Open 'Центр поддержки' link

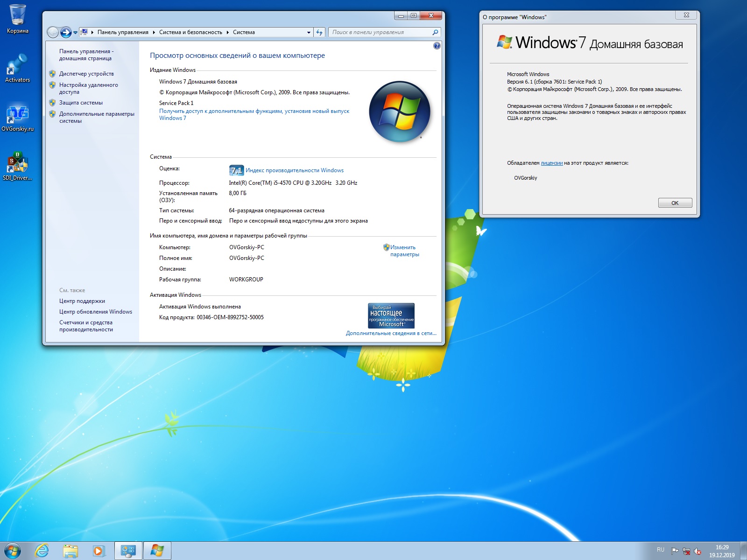pos(82,301)
